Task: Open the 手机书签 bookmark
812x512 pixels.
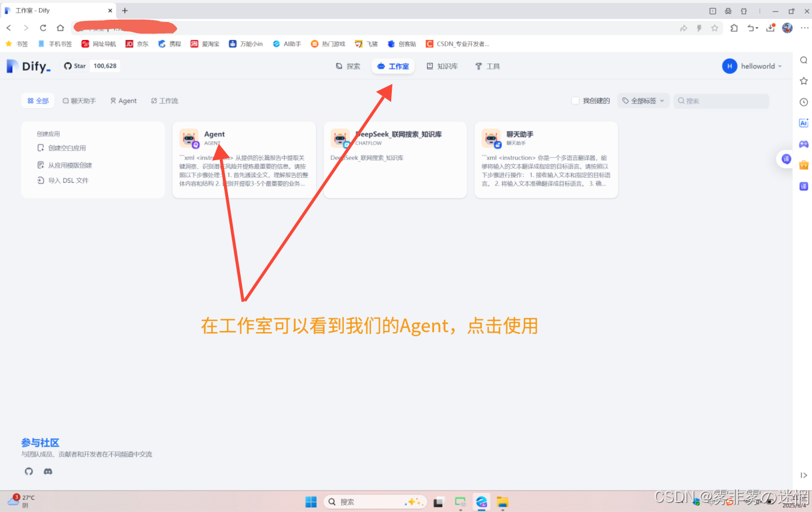Action: (x=55, y=44)
